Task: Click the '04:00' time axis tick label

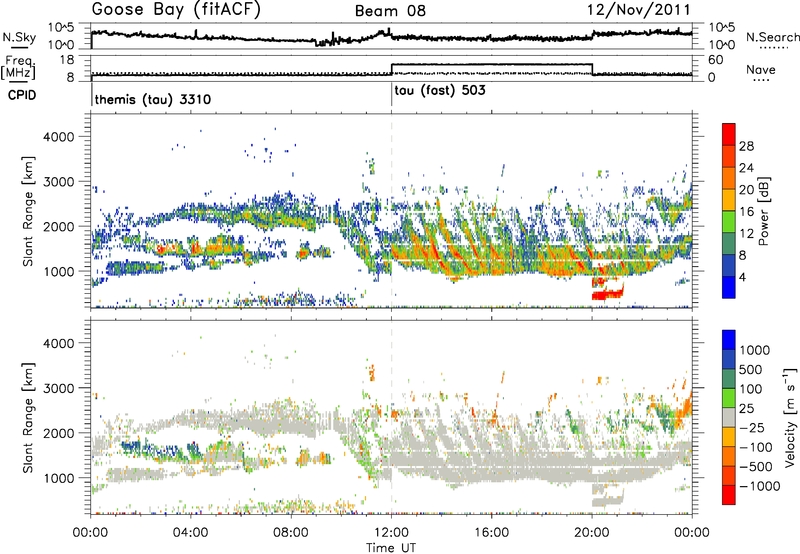Action: (190, 533)
